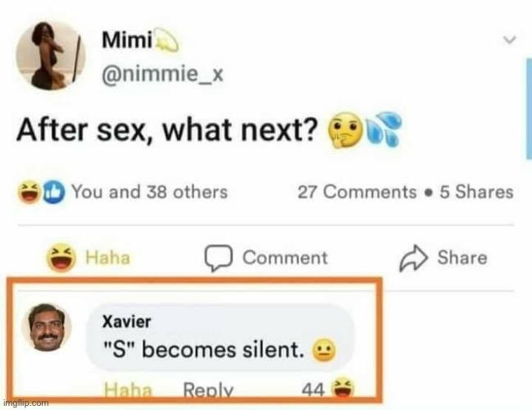Image resolution: width=532 pixels, height=410 pixels.
Task: Open the post options chevron menu
Action: (x=510, y=39)
